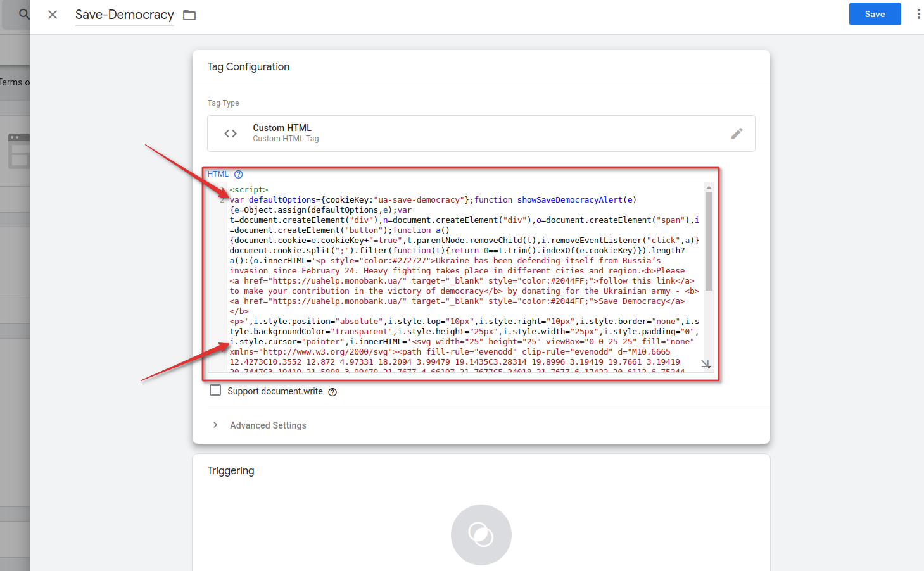Click the browser window icon in background sidebar
Image resolution: width=924 pixels, height=571 pixels.
pyautogui.click(x=18, y=151)
